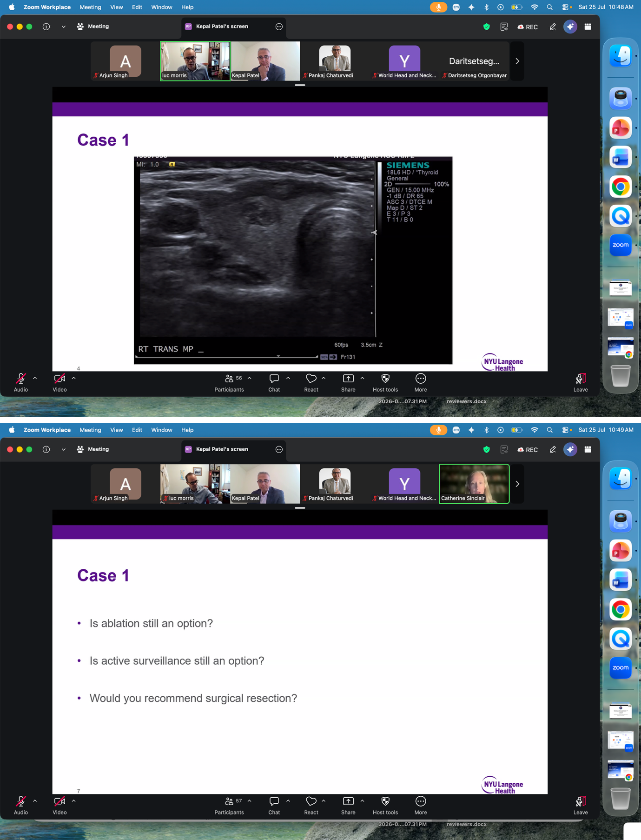Viewport: 641px width, 840px height.
Task: Open React in the questions-slide Zoom window
Action: (x=311, y=805)
